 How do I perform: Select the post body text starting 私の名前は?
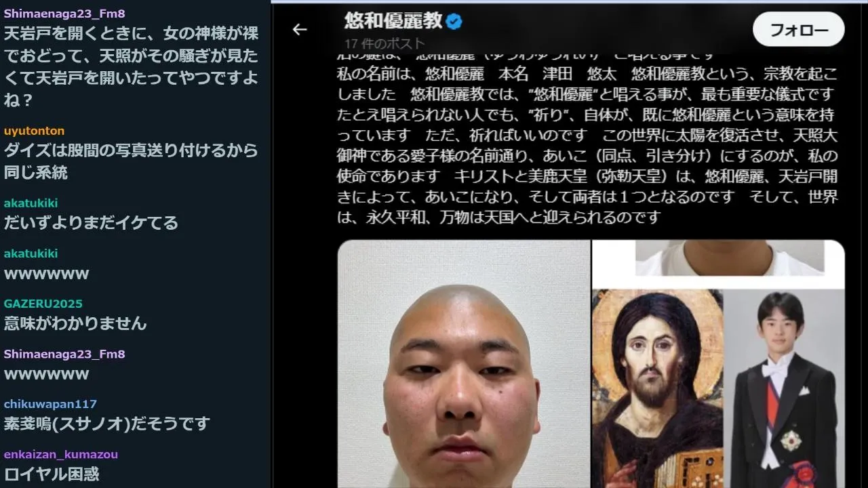coord(587,146)
